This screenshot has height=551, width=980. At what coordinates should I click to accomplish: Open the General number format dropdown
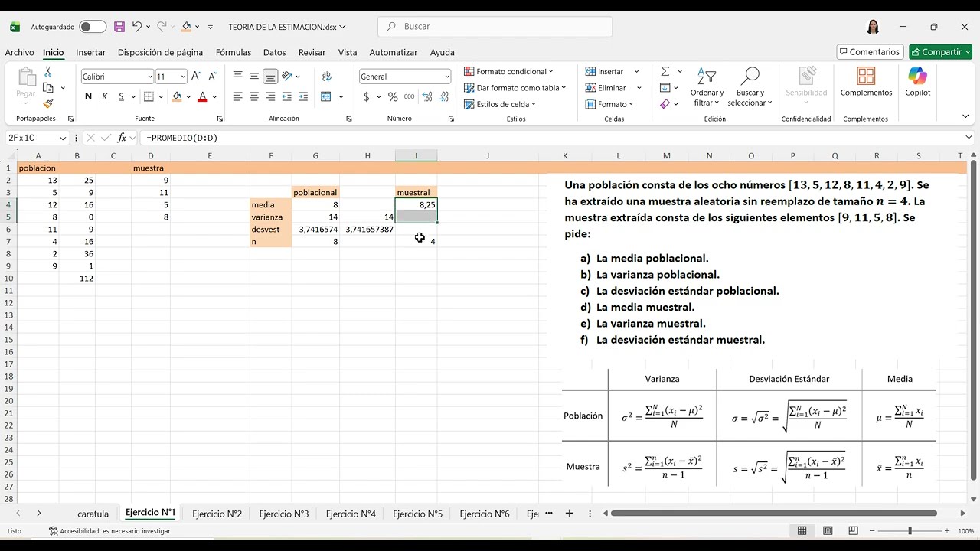point(446,77)
